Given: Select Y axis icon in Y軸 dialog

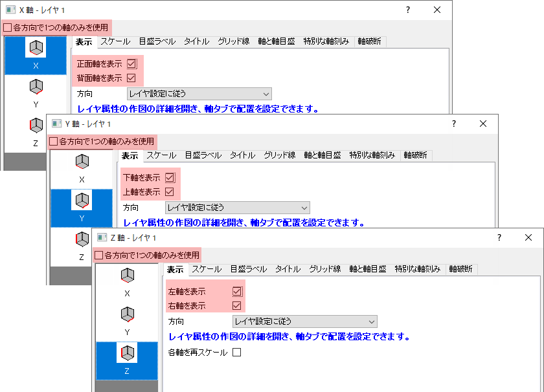Looking at the screenshot, I should (82, 201).
